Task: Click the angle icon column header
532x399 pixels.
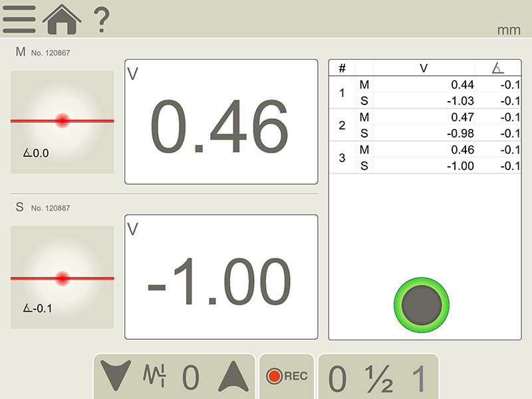Action: pyautogui.click(x=497, y=68)
